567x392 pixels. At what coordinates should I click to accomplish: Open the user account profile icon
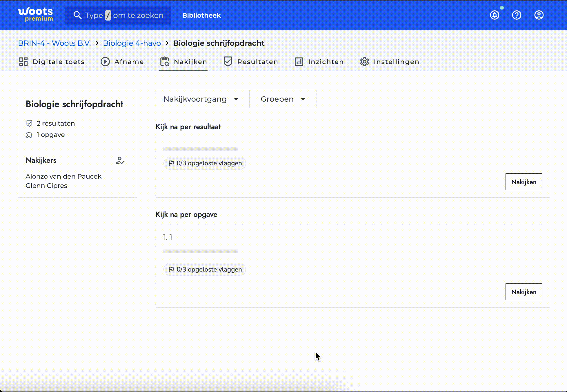(539, 15)
